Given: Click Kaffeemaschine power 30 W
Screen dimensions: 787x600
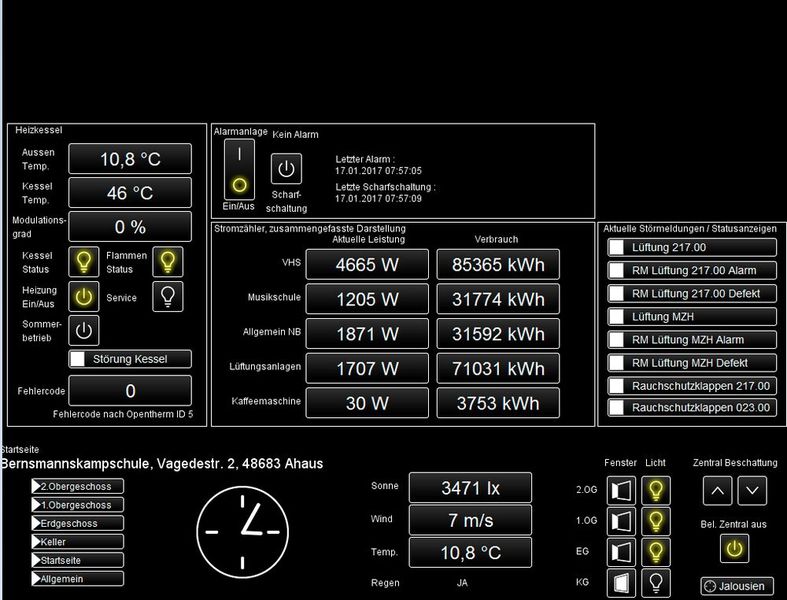Looking at the screenshot, I should point(367,403).
